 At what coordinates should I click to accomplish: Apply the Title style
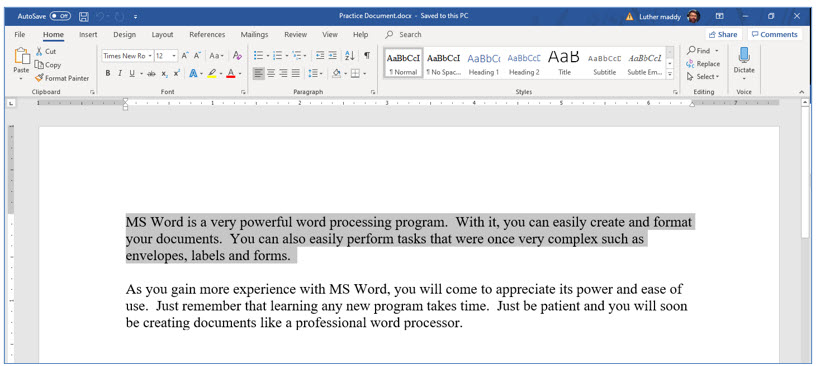[564, 63]
